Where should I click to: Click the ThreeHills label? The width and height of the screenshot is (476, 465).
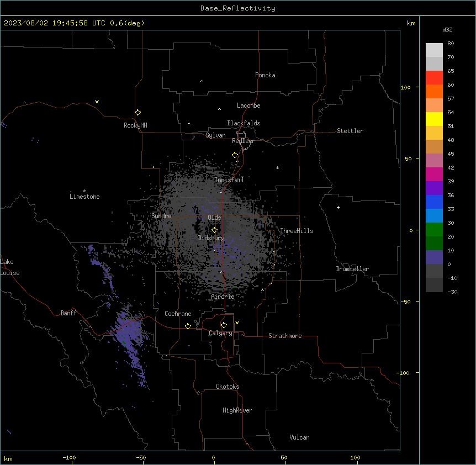297,231
